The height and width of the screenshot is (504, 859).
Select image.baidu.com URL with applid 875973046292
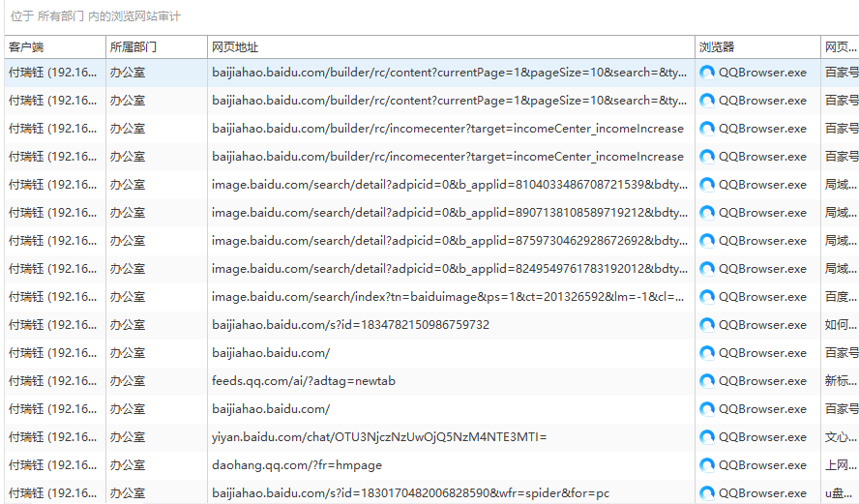coord(449,241)
